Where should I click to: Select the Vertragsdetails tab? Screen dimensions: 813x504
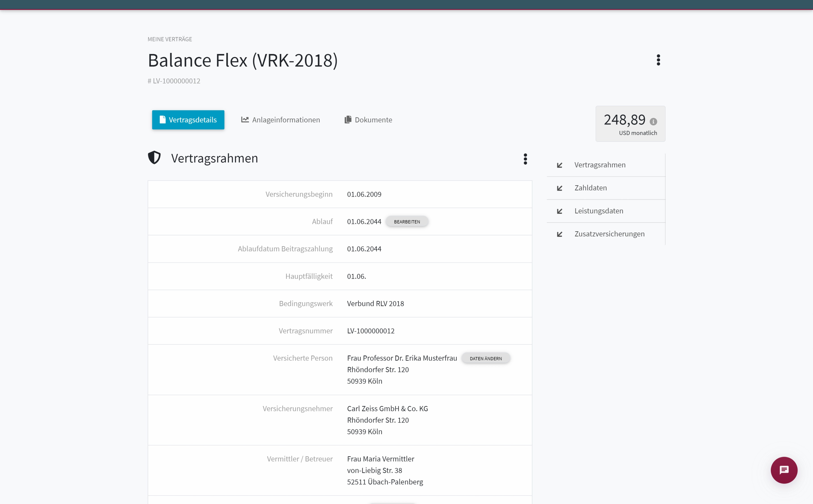[x=188, y=120]
